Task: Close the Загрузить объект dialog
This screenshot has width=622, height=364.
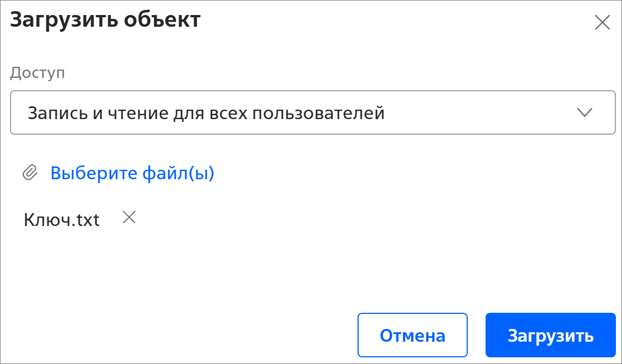Action: point(603,22)
